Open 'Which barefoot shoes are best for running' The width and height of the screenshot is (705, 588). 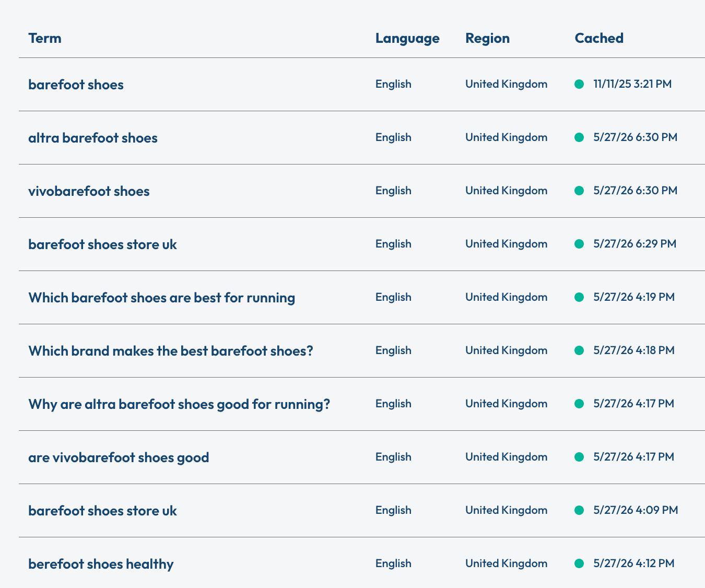[x=161, y=298]
